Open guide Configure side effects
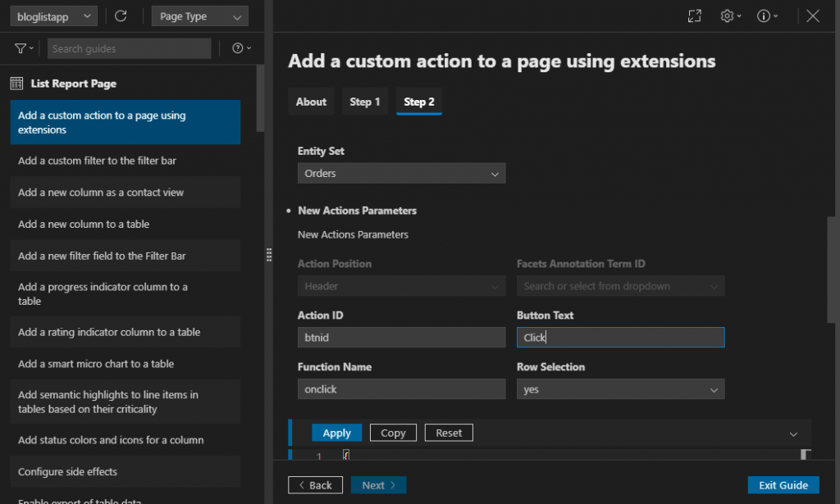 tap(126, 472)
